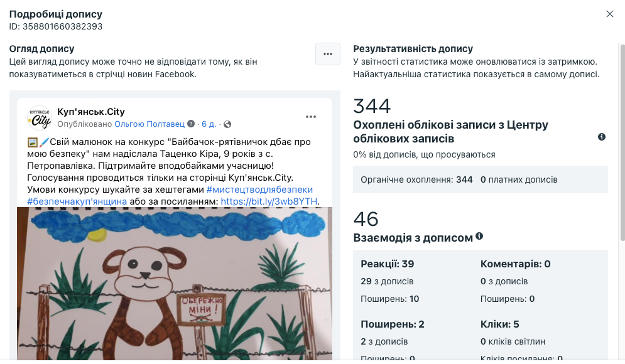Click the info icon next to Взаємодія з дописом
Screen dimensions: 625x364
[479, 236]
